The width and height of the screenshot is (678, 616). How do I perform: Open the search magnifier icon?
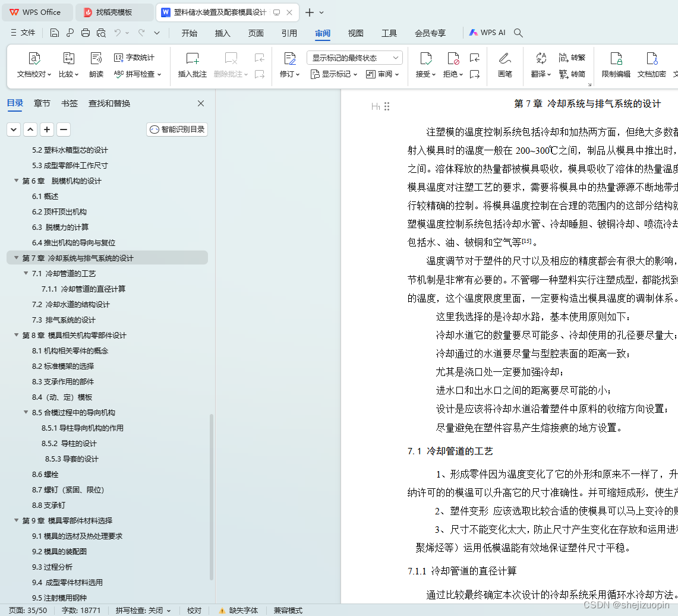point(518,33)
